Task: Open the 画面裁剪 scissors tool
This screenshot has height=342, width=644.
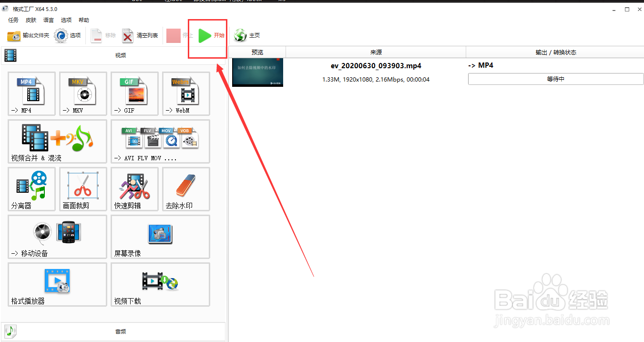Action: pos(83,189)
